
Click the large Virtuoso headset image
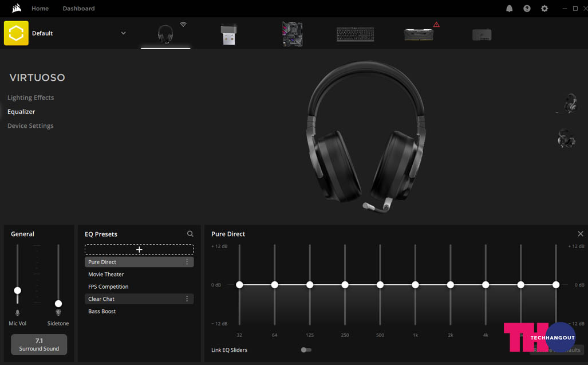point(366,137)
